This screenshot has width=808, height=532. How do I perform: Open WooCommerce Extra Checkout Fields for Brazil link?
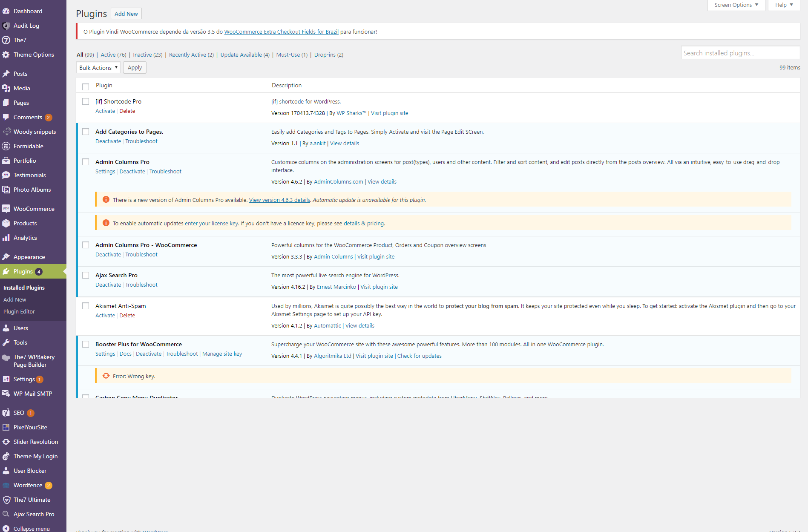(x=282, y=32)
